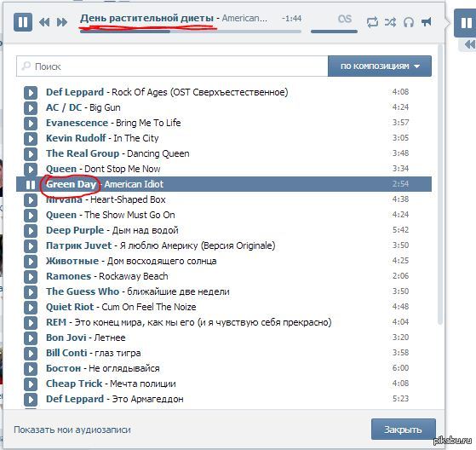Play The Real Group Dancing Queen
Image resolution: width=476 pixels, height=450 pixels.
click(31, 153)
